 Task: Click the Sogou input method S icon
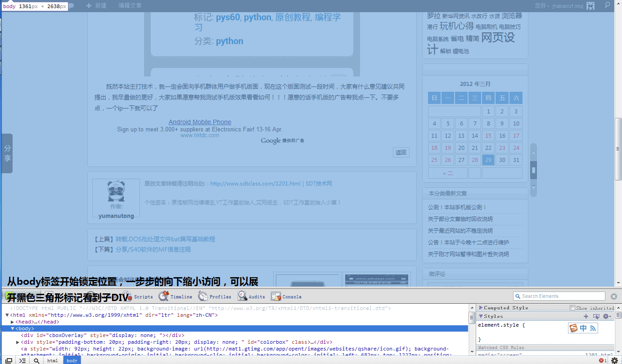point(573,328)
